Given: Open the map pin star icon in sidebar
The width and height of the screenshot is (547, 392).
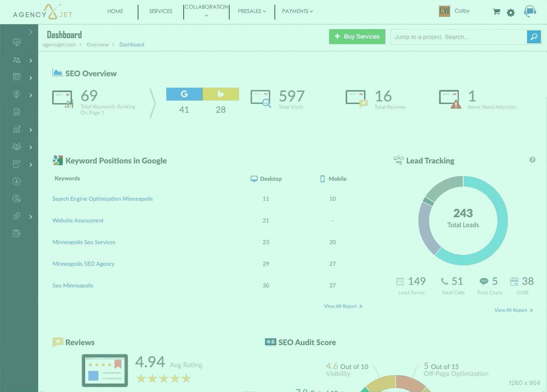Looking at the screenshot, I should (16, 95).
